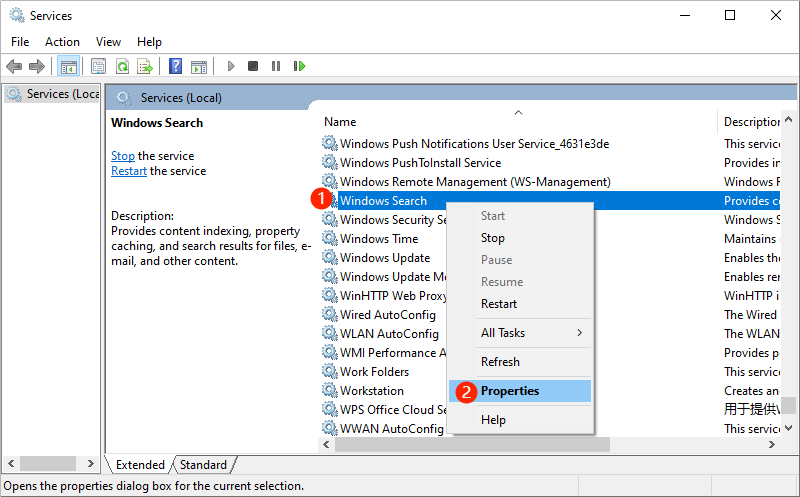The width and height of the screenshot is (800, 497).
Task: Click gear icon beside WLAN AutoConfig
Action: point(330,333)
